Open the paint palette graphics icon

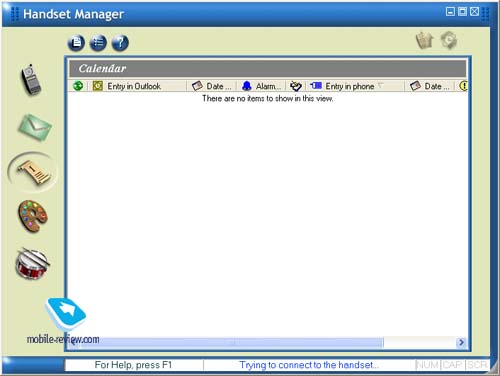(x=33, y=216)
